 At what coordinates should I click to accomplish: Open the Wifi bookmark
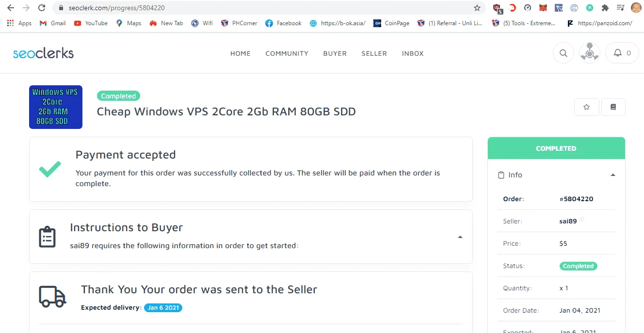coord(202,23)
